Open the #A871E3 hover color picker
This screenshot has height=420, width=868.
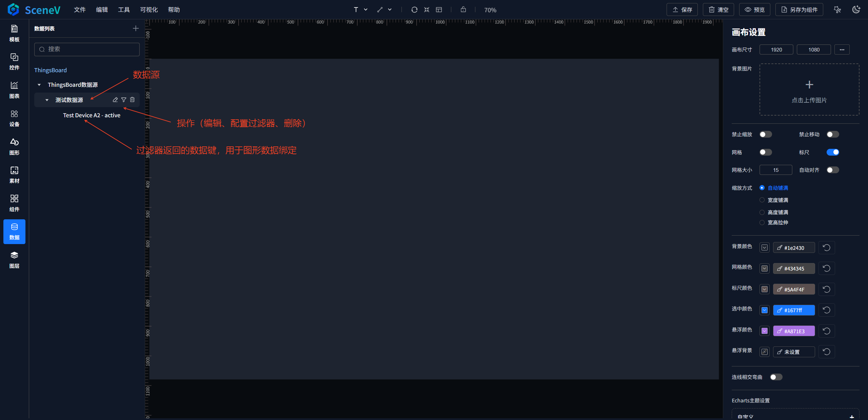pyautogui.click(x=794, y=331)
